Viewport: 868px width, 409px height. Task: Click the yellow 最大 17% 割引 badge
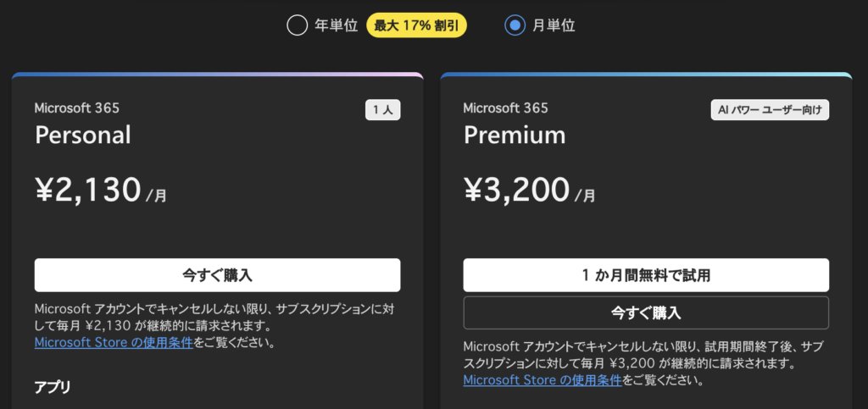coord(416,25)
